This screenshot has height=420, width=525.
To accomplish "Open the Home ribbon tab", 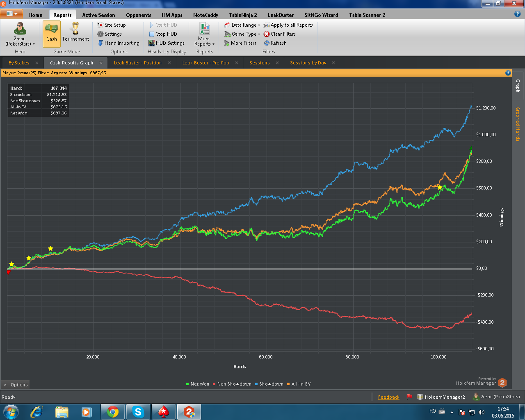I will tap(35, 15).
